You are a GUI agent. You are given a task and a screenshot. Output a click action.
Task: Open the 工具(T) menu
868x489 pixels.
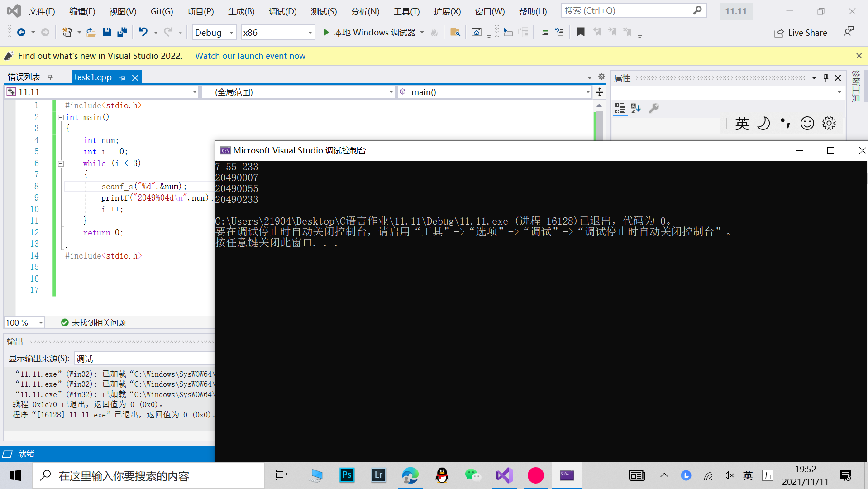coord(407,11)
